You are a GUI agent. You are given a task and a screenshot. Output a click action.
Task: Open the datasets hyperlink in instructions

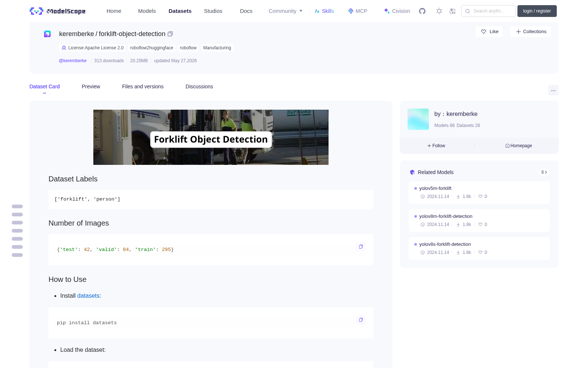(x=88, y=296)
